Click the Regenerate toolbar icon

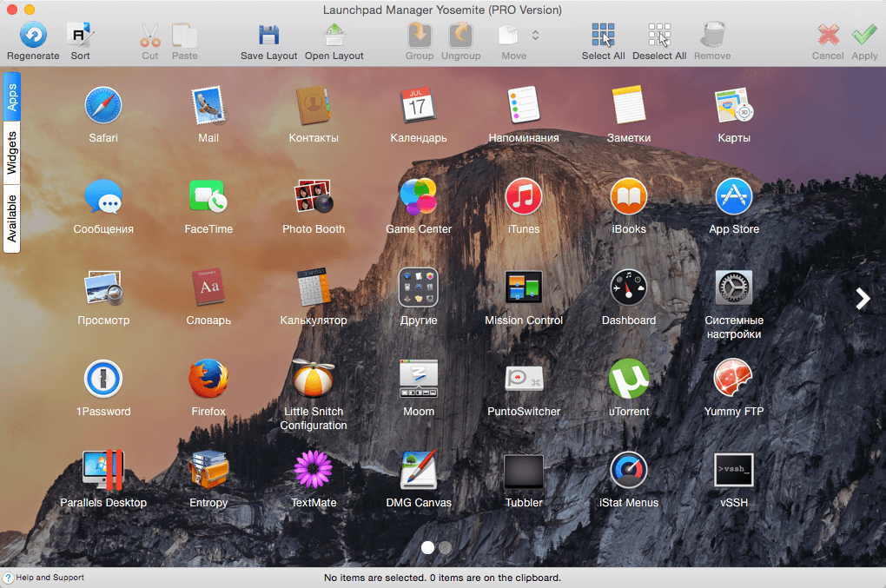tap(33, 36)
